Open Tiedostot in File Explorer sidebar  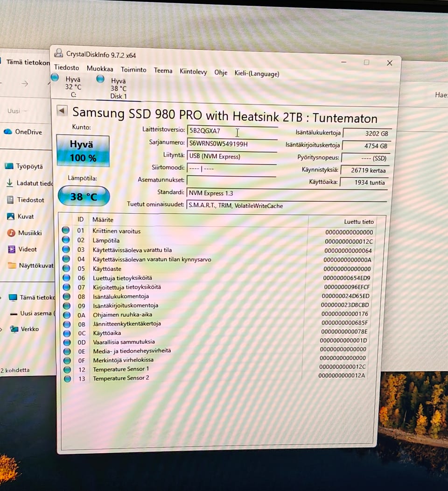coord(25,200)
